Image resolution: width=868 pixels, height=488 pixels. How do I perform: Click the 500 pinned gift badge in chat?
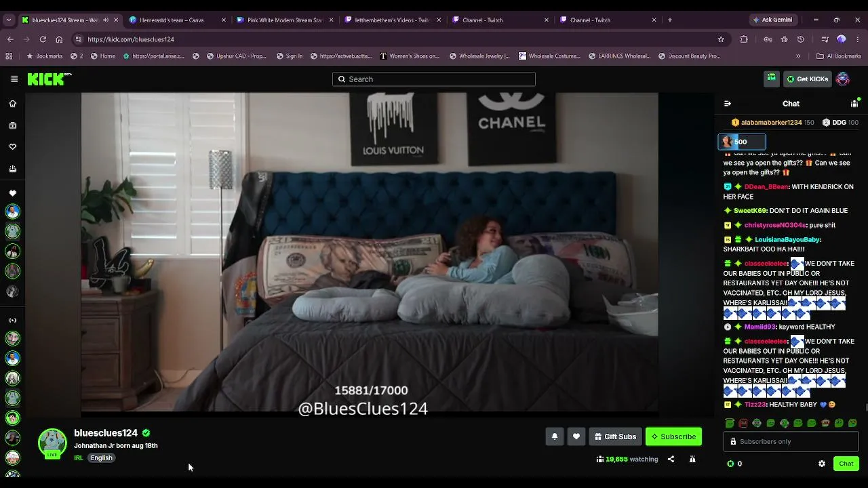pos(742,142)
